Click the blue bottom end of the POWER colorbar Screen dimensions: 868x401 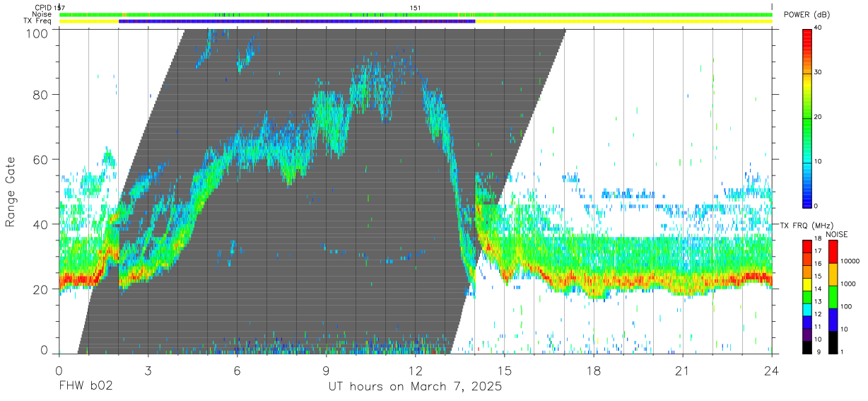(807, 202)
